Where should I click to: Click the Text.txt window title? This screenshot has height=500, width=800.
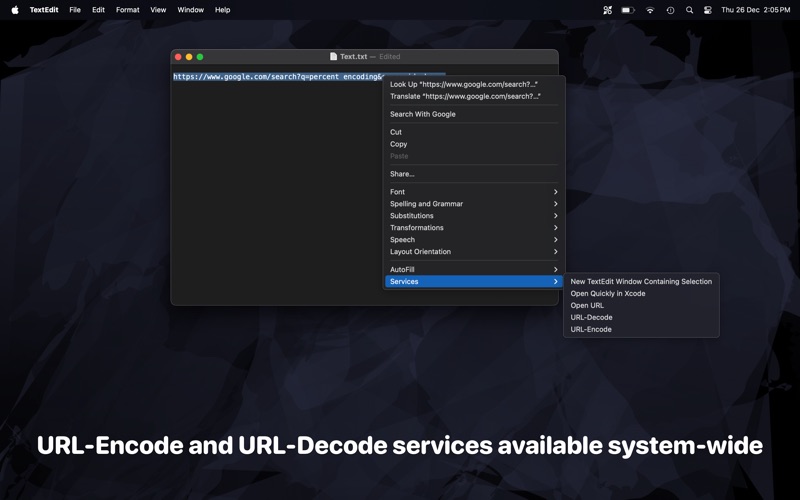354,57
